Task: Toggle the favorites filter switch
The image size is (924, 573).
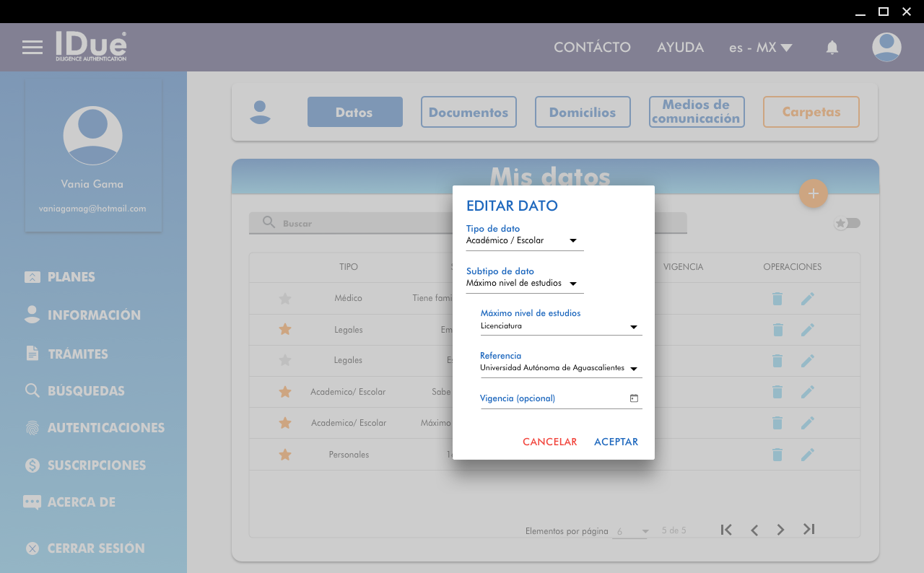Action: pyautogui.click(x=847, y=223)
